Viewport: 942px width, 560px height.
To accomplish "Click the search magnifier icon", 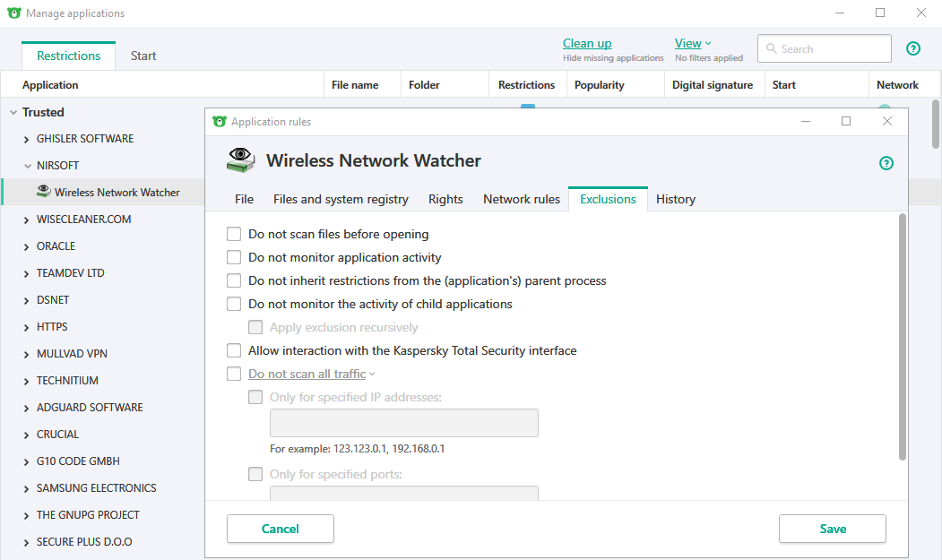I will point(772,49).
